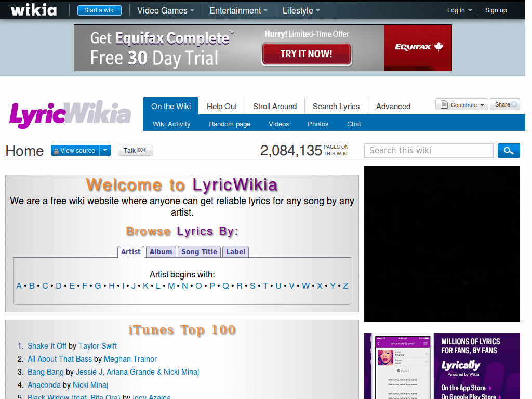Select the On the Wiki tab

tap(170, 106)
